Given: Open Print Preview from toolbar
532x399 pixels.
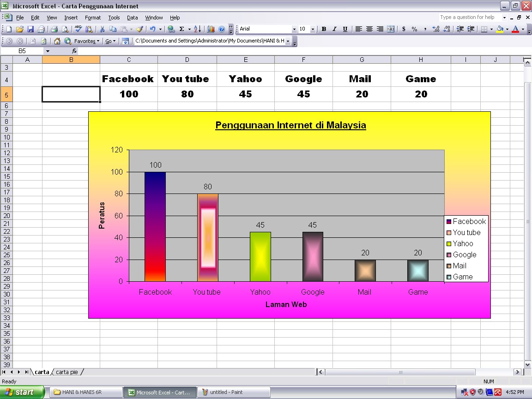Looking at the screenshot, I should (x=65, y=29).
